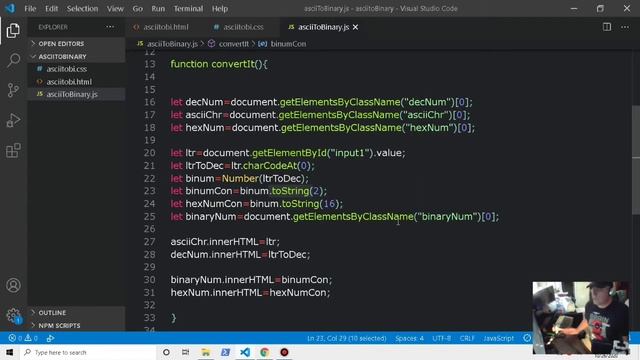Open the Terminal menu

pos(188,8)
